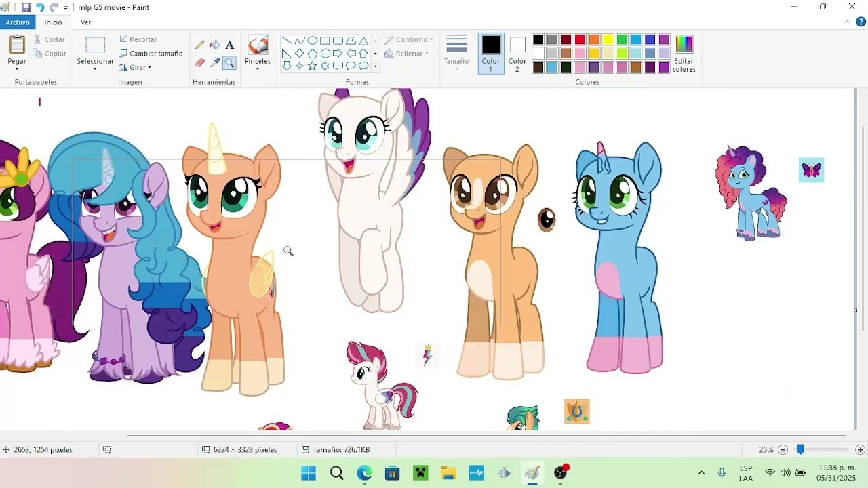Click Cambiar tamaño resize button

151,54
